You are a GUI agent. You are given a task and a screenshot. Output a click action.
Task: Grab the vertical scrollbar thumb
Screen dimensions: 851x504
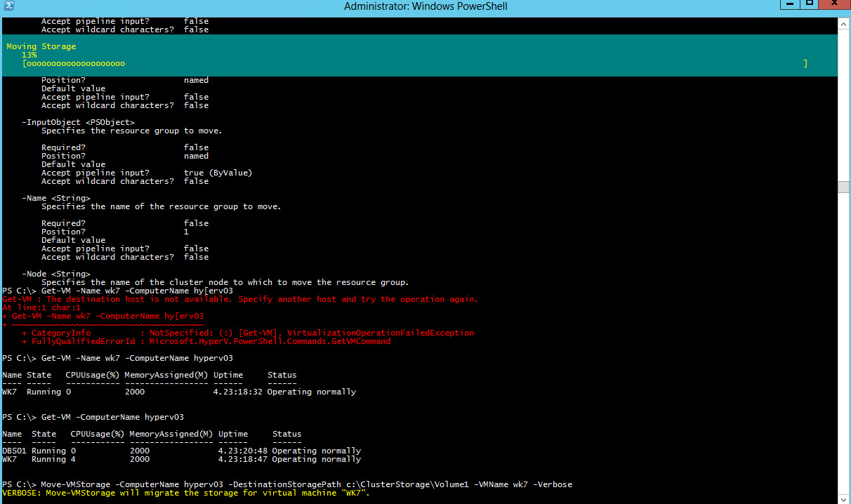844,187
